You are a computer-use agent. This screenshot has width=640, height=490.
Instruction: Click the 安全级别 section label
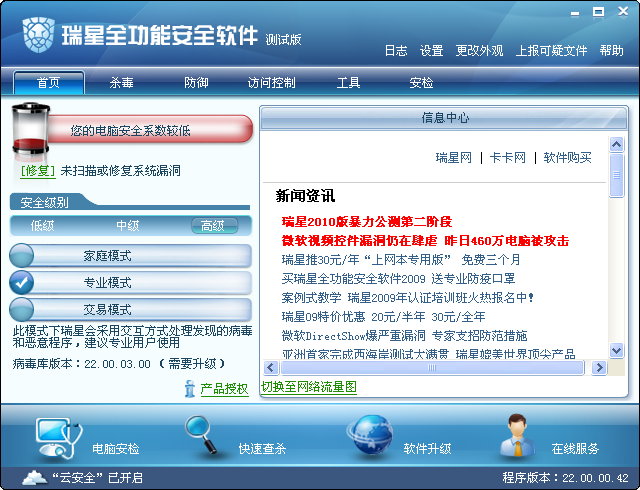pyautogui.click(x=44, y=203)
